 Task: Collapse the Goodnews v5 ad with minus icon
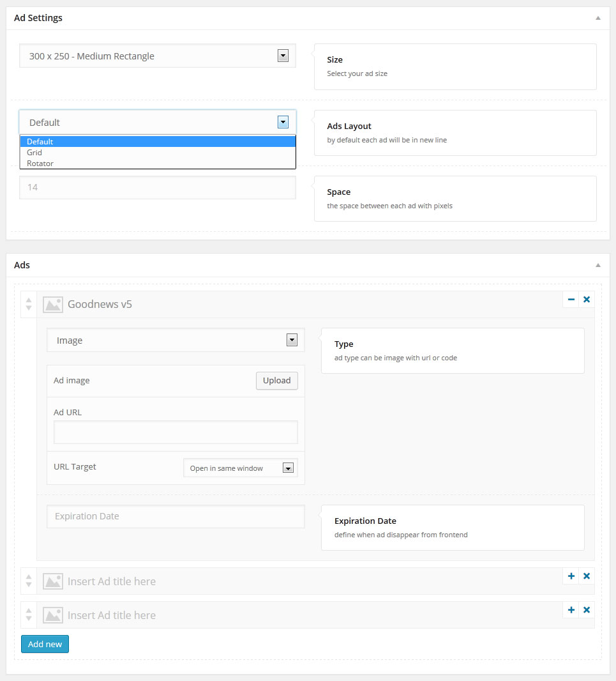tap(571, 299)
